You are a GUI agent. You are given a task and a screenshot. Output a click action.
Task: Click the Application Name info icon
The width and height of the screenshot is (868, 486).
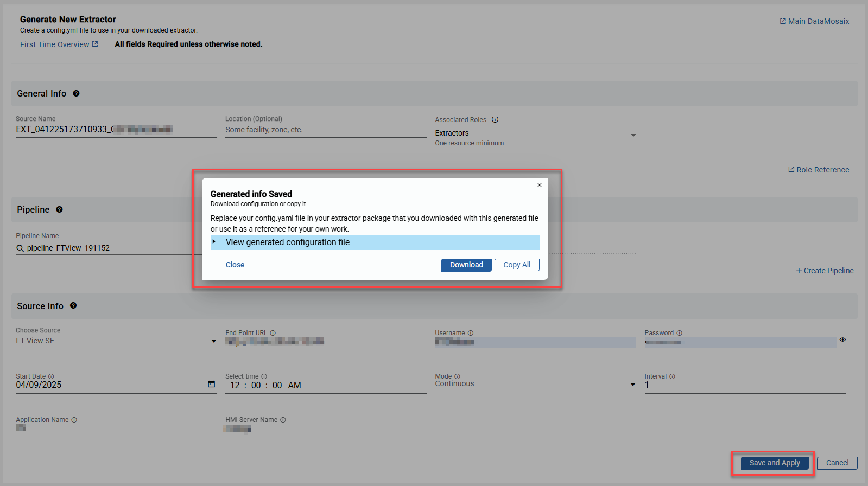pyautogui.click(x=74, y=420)
